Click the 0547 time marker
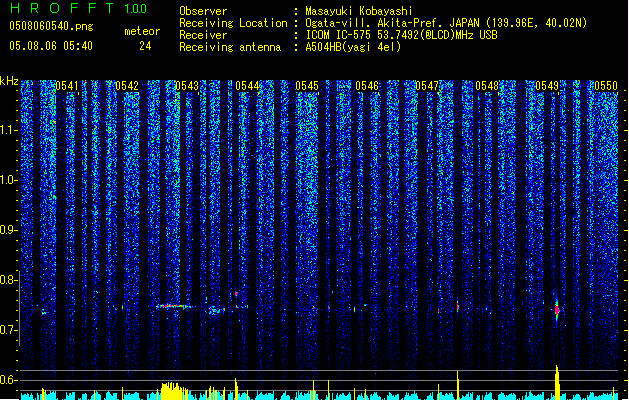The width and height of the screenshot is (629, 400). [427, 86]
